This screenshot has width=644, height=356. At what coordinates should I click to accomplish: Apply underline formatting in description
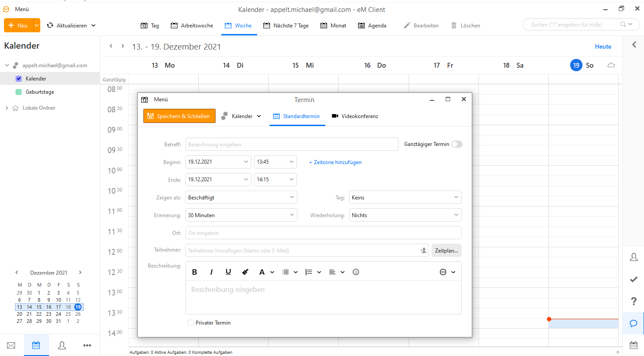[x=228, y=272]
